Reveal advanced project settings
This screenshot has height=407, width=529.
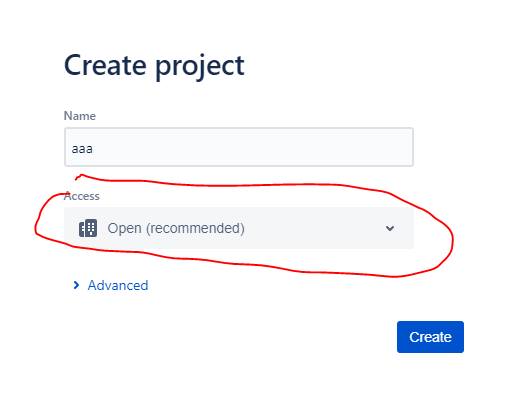[111, 285]
